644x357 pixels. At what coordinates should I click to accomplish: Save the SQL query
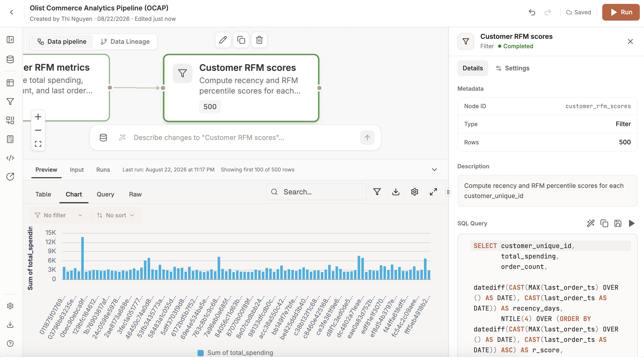pyautogui.click(x=618, y=223)
